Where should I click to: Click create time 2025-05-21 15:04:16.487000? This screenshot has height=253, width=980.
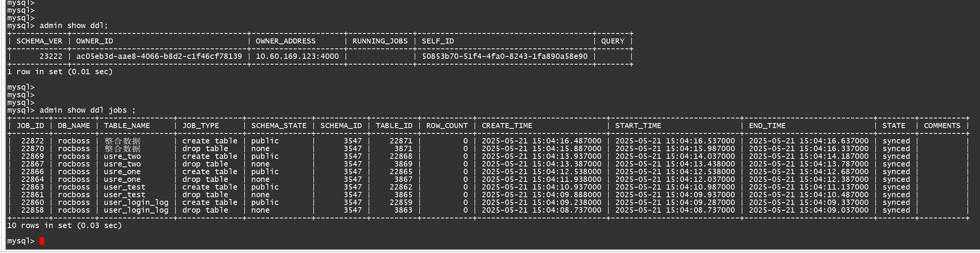[x=541, y=141]
